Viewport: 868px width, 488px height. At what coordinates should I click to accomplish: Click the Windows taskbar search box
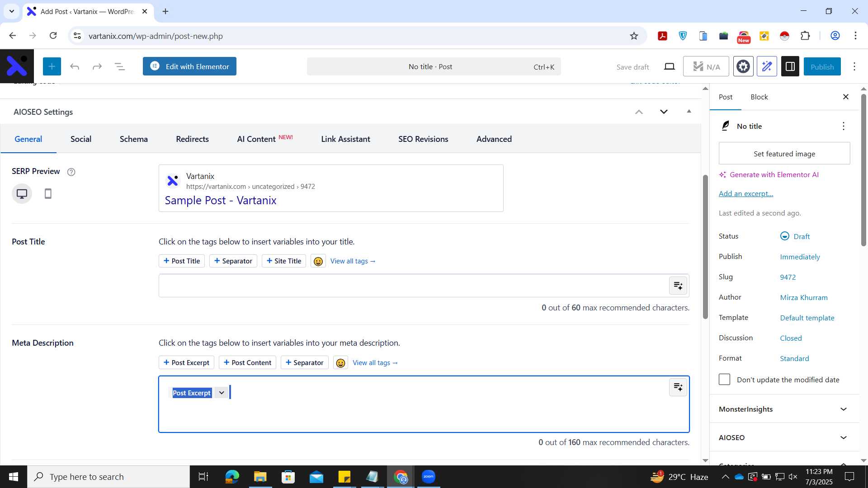[108, 477]
